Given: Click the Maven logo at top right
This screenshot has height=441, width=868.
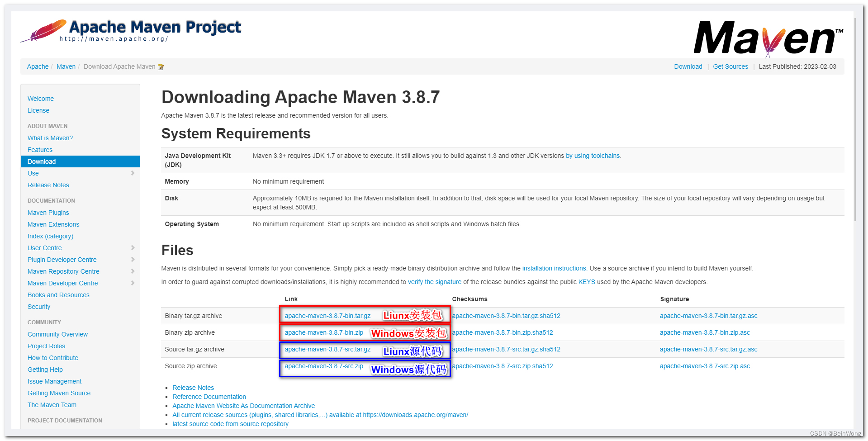Looking at the screenshot, I should (x=768, y=38).
